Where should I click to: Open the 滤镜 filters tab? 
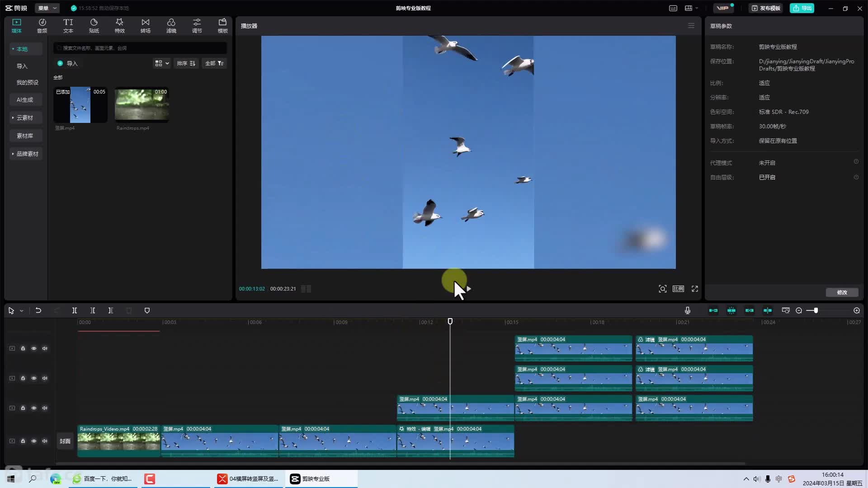click(x=171, y=26)
